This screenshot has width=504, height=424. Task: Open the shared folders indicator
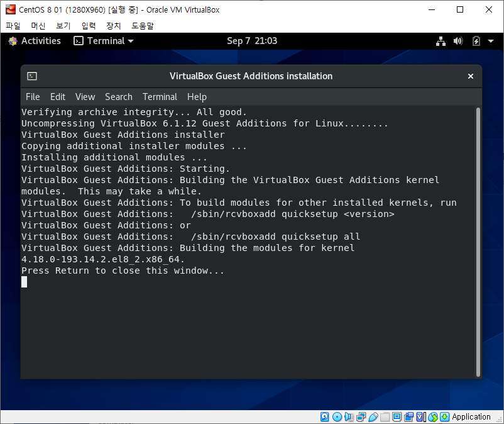click(x=385, y=417)
